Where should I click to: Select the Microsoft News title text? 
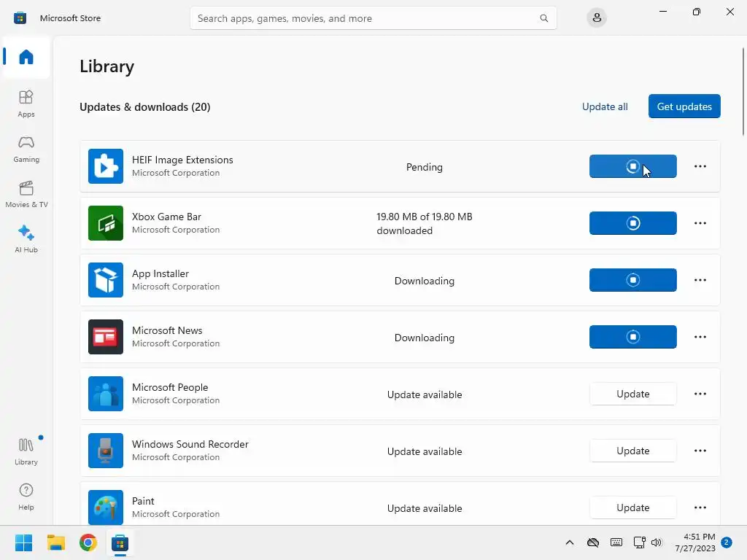coord(167,330)
